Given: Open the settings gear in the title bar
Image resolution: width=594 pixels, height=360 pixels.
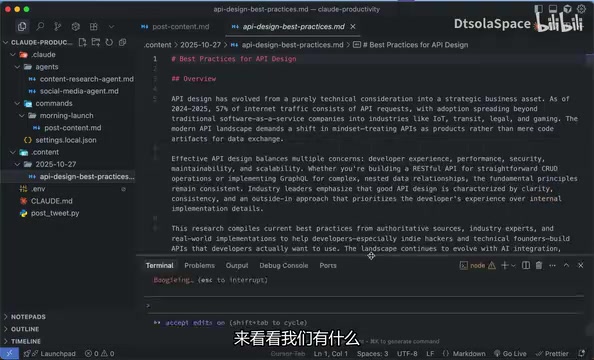Looking at the screenshot, I should pos(581,9).
